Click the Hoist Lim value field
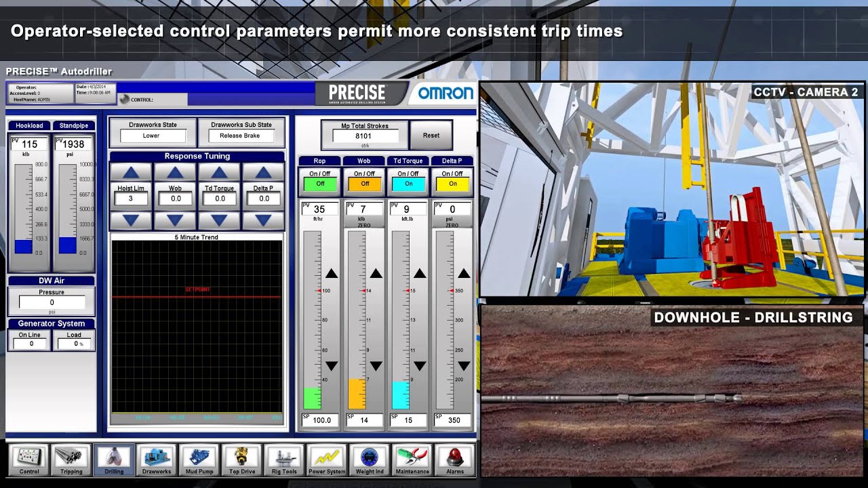The width and height of the screenshot is (868, 488). pos(131,199)
